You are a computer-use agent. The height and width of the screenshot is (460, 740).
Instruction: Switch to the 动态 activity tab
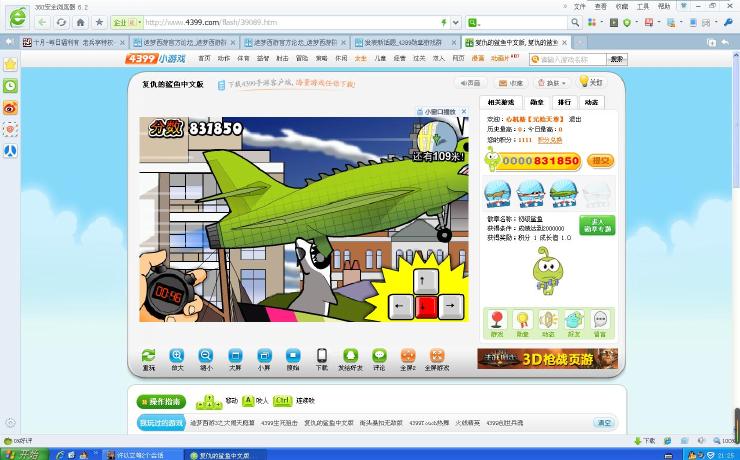(x=591, y=102)
